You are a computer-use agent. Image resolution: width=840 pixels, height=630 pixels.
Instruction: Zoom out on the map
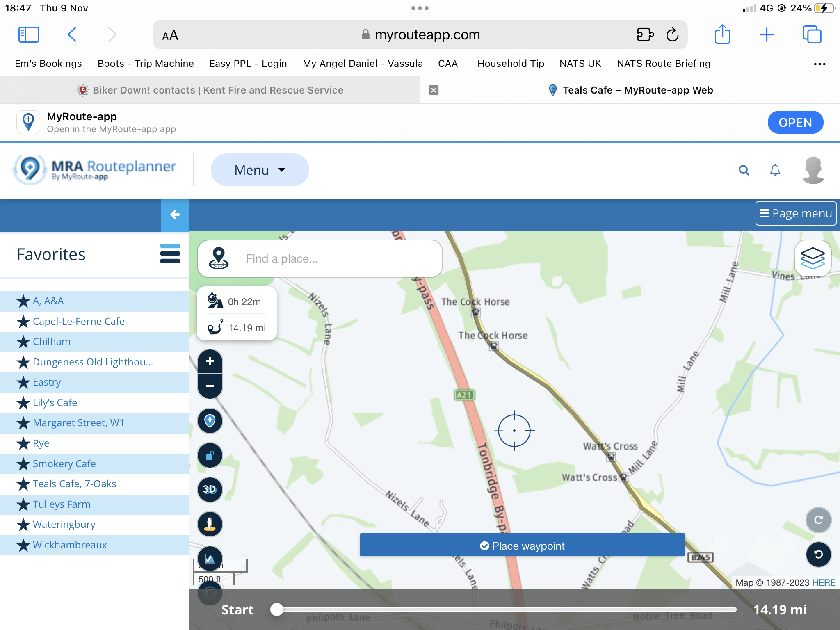[210, 386]
